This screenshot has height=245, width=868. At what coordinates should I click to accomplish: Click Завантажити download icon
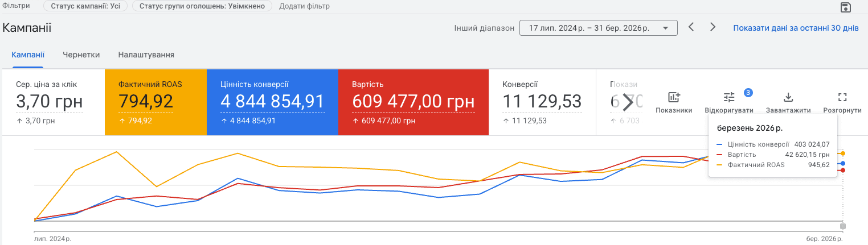(x=788, y=97)
